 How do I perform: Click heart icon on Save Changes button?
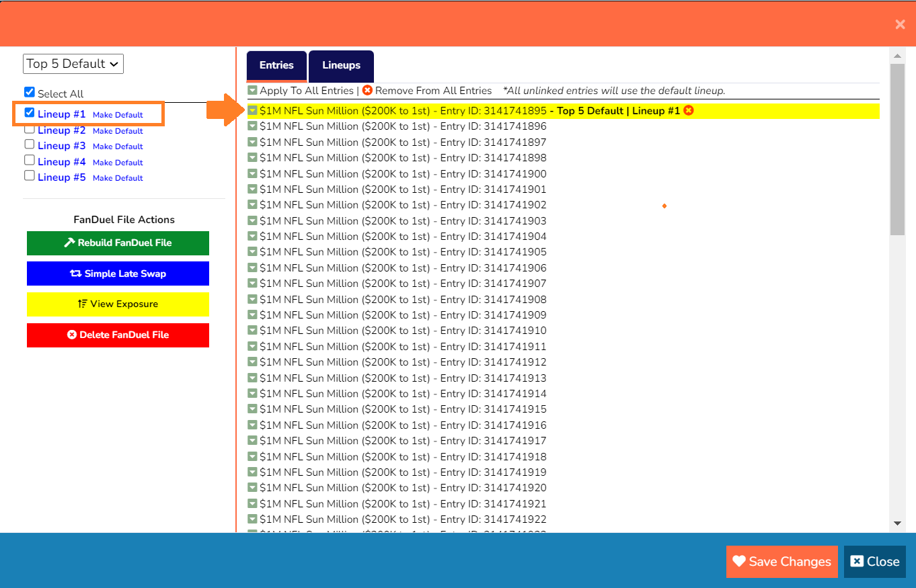(x=740, y=561)
